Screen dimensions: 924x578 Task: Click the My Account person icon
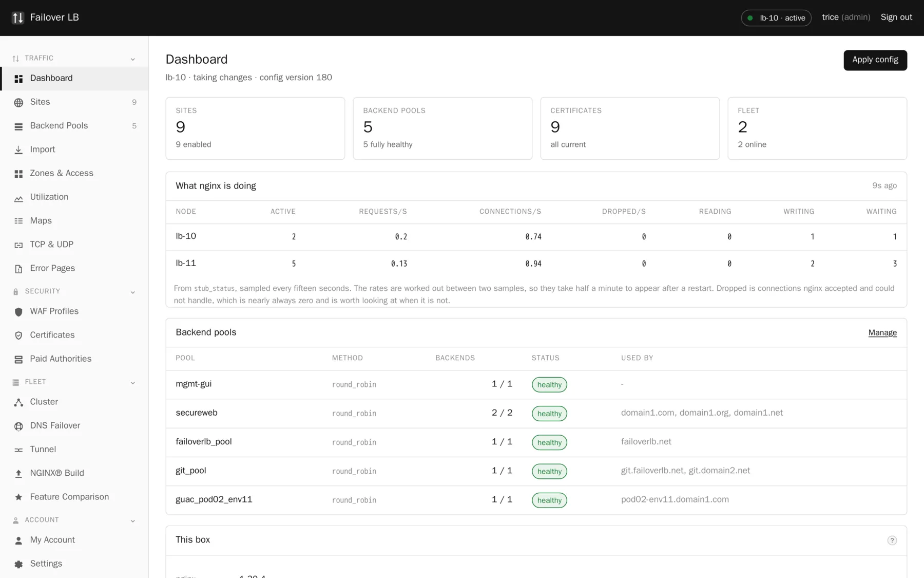18,540
